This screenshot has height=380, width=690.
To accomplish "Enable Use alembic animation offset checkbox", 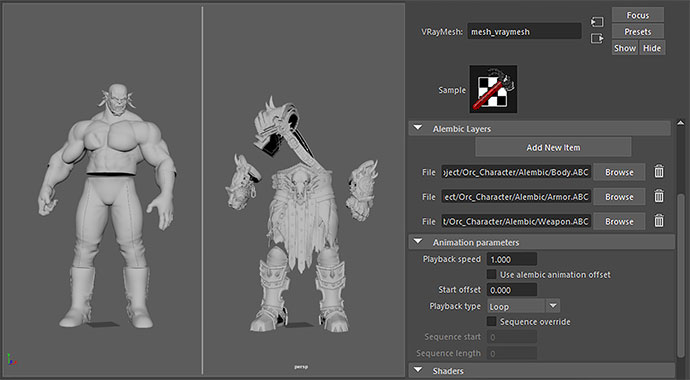I will 492,274.
